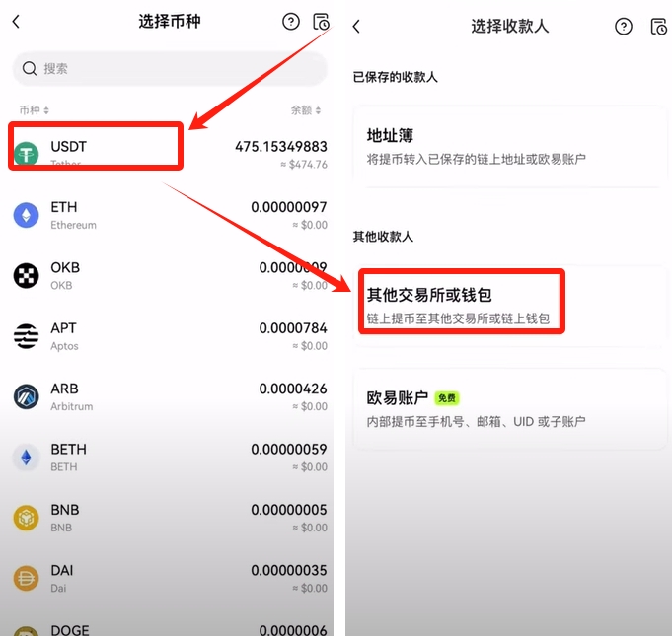The width and height of the screenshot is (672, 636).
Task: Choose the DAI label
Action: (62, 571)
